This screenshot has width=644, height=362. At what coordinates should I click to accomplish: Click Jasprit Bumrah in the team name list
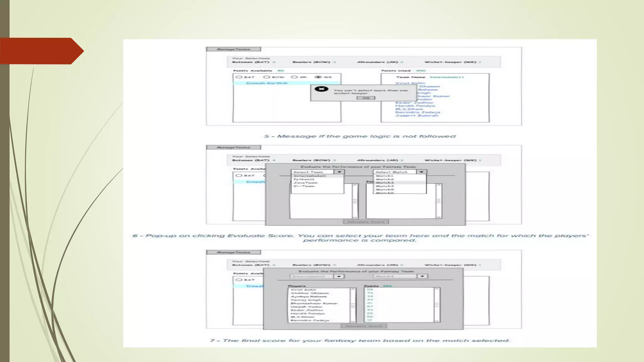click(x=417, y=116)
